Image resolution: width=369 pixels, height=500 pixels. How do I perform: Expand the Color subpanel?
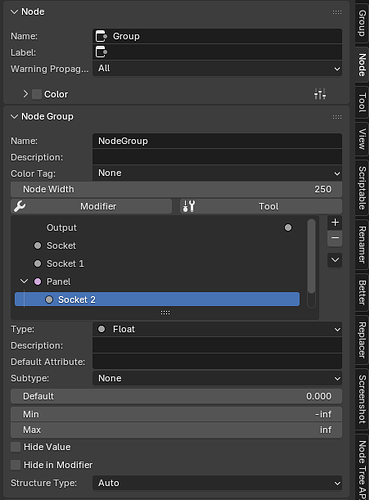[x=25, y=94]
